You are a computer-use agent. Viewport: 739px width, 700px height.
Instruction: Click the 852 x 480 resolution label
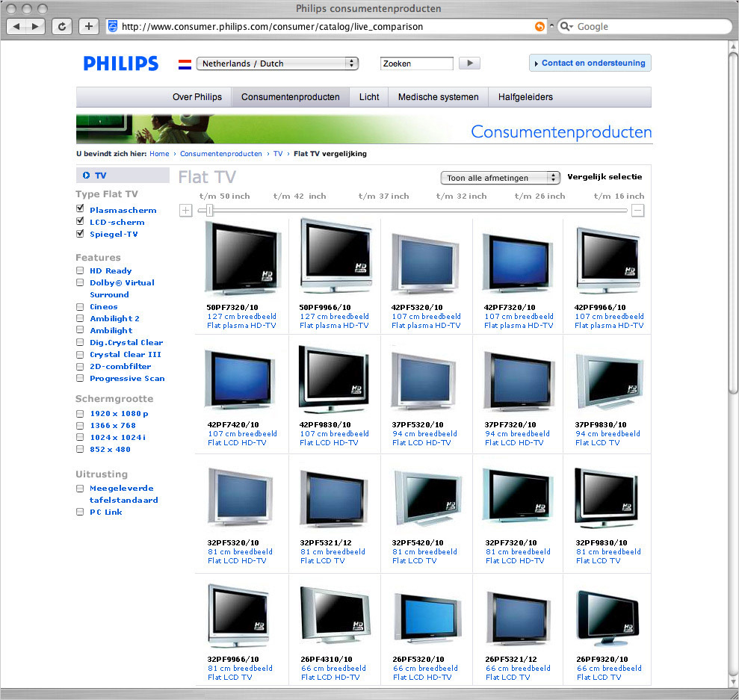click(111, 449)
